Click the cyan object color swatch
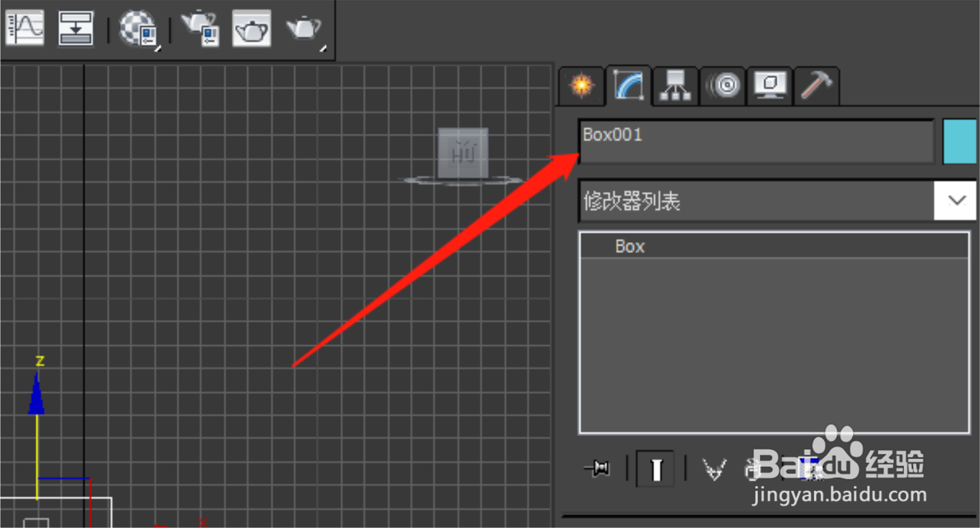Image resolution: width=980 pixels, height=528 pixels. point(960,141)
